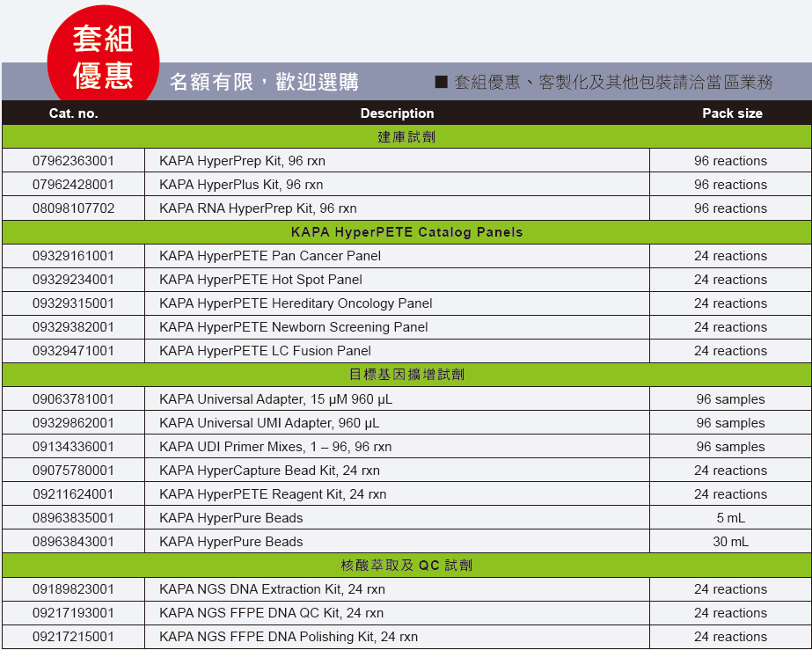Screen dimensions: 812x650
Task: Select catalog number 09217193001
Action: (x=73, y=613)
